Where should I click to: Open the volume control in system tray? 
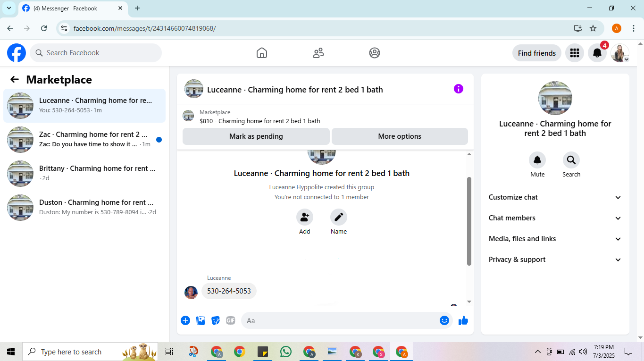pos(583,352)
